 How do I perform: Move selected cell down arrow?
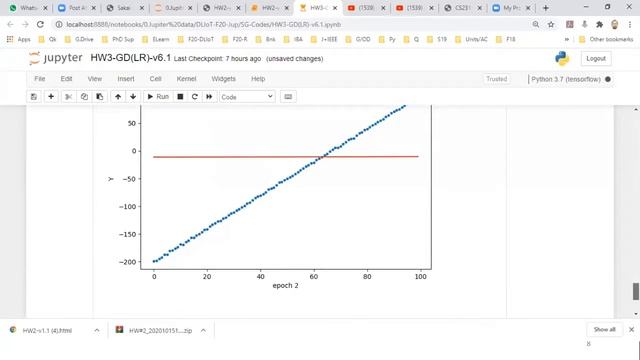coord(133,97)
